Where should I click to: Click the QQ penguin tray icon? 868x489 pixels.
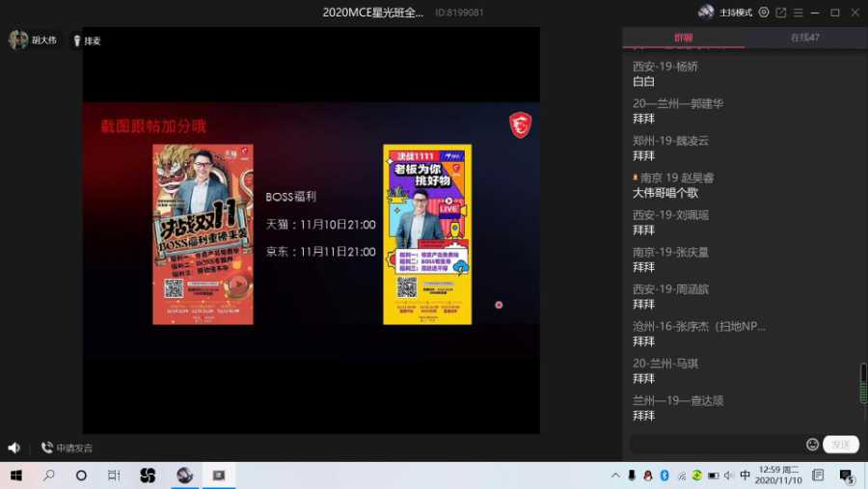pos(648,475)
